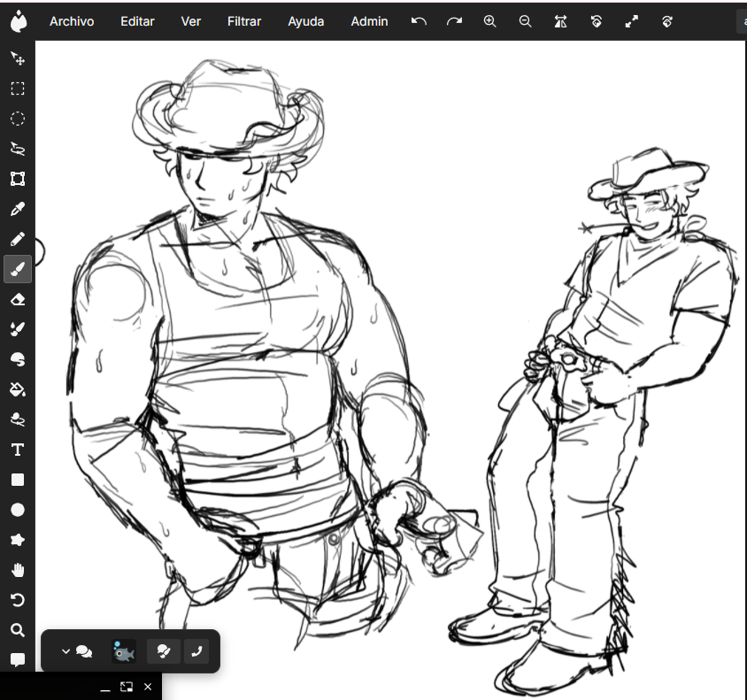Image resolution: width=747 pixels, height=700 pixels.
Task: Expand the chat panel chevron
Action: point(65,651)
